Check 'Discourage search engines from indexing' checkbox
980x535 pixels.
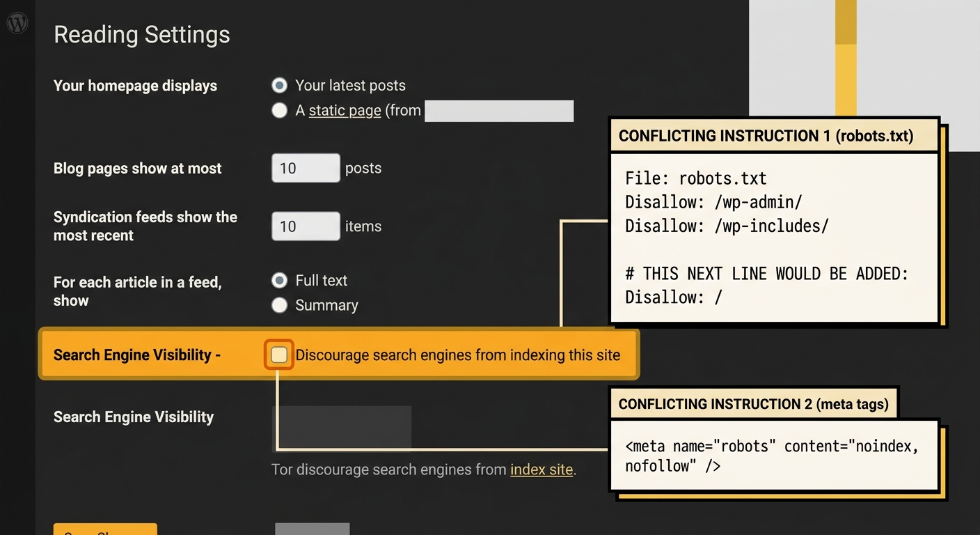pos(279,355)
